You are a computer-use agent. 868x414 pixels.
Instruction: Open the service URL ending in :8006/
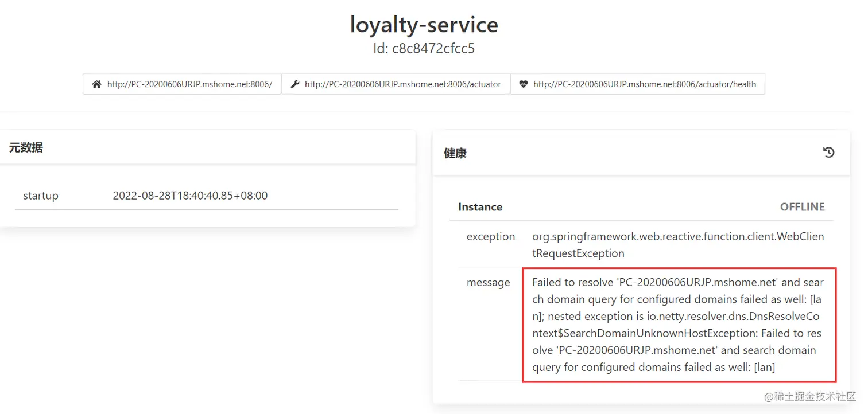click(x=189, y=84)
